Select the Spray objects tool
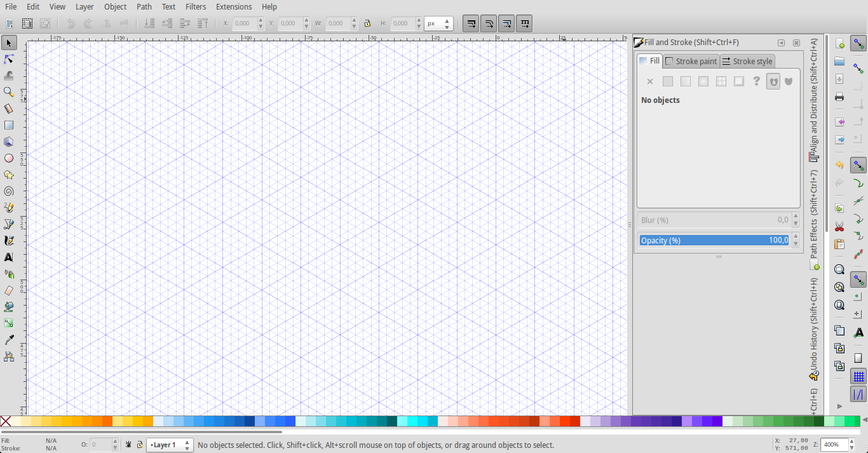This screenshot has width=868, height=453. tap(9, 274)
